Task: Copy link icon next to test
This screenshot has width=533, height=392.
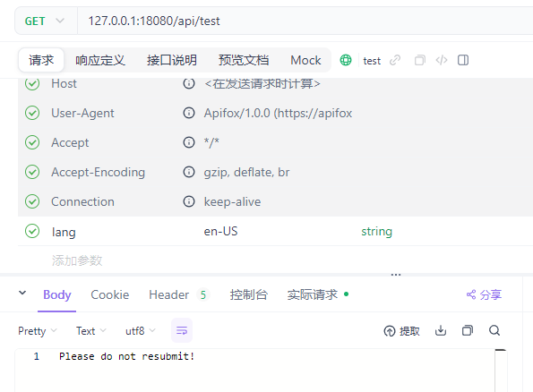Action: click(x=395, y=60)
